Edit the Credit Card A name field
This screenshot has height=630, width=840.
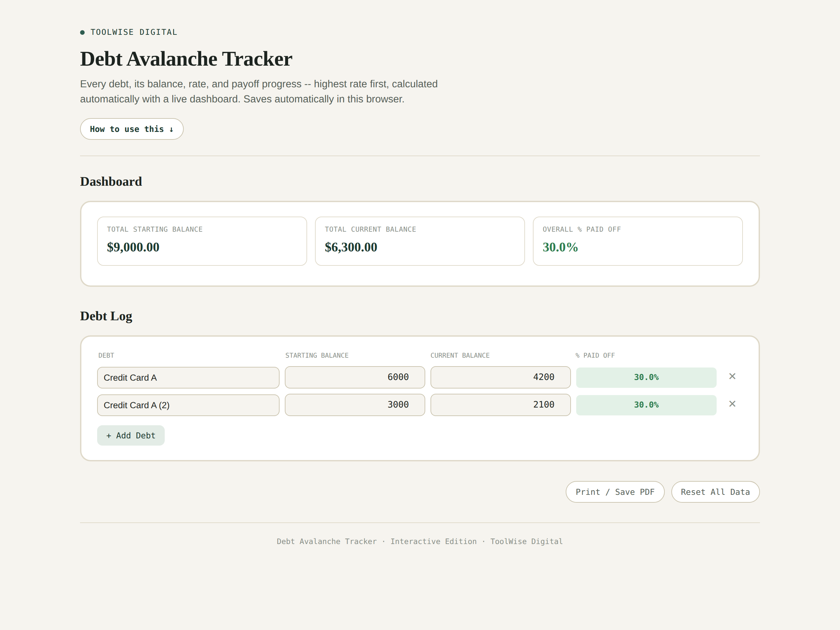188,378
